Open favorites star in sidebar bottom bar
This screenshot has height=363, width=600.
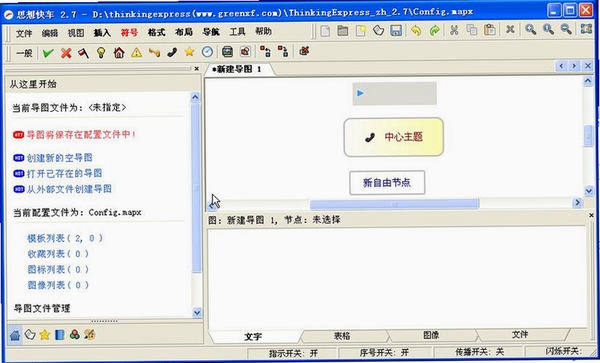pyautogui.click(x=45, y=335)
